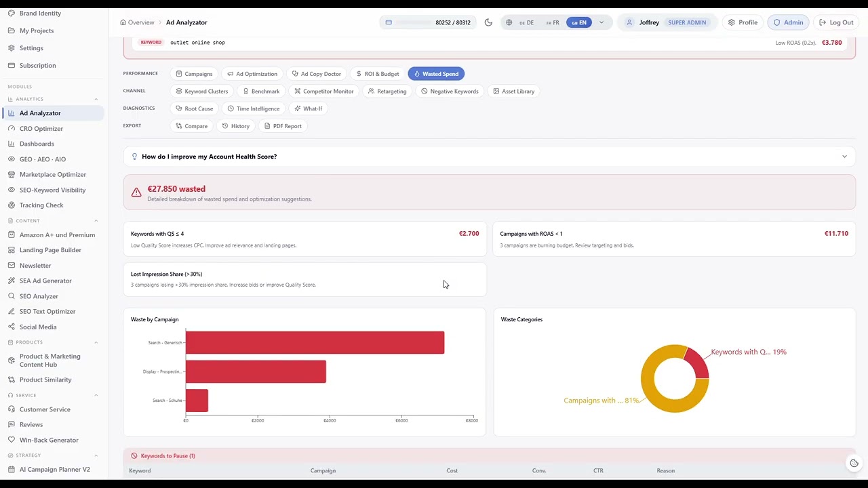This screenshot has height=488, width=868.
Task: Open the PDF Report export tab
Action: coord(283,126)
